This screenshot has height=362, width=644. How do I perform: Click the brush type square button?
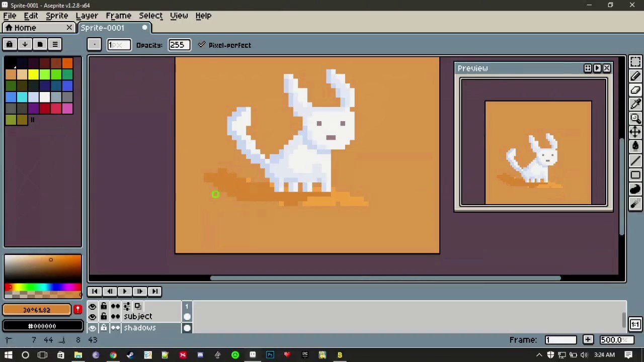pyautogui.click(x=94, y=45)
